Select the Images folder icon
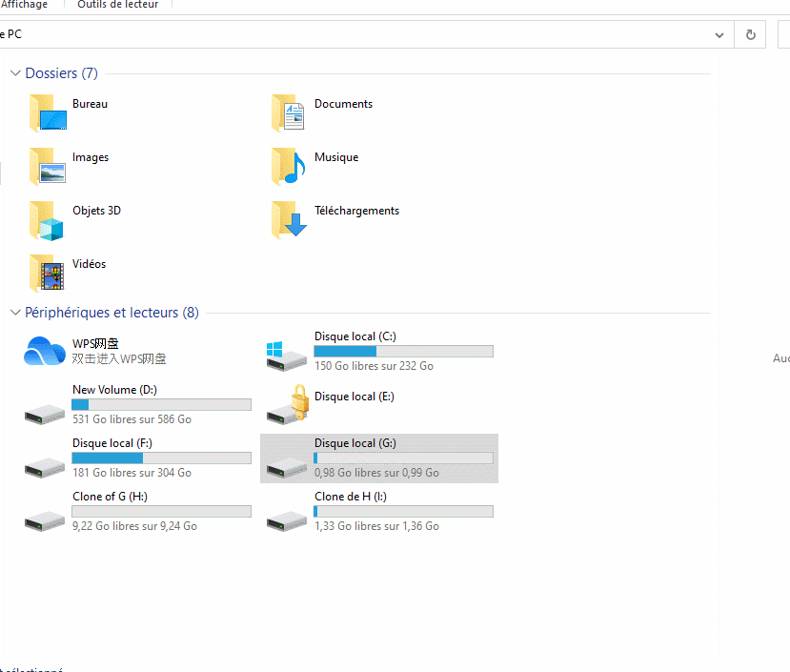This screenshot has height=672, width=790. [x=47, y=167]
